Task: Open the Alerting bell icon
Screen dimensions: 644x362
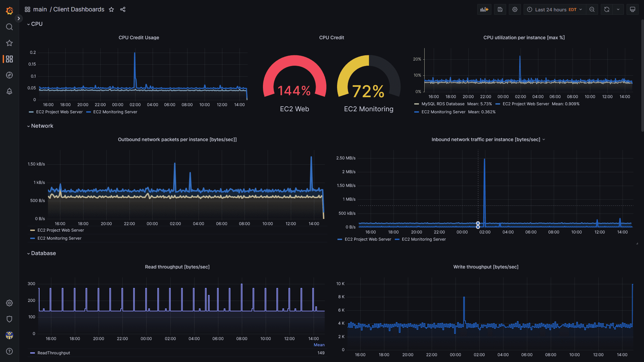Action: pyautogui.click(x=9, y=91)
